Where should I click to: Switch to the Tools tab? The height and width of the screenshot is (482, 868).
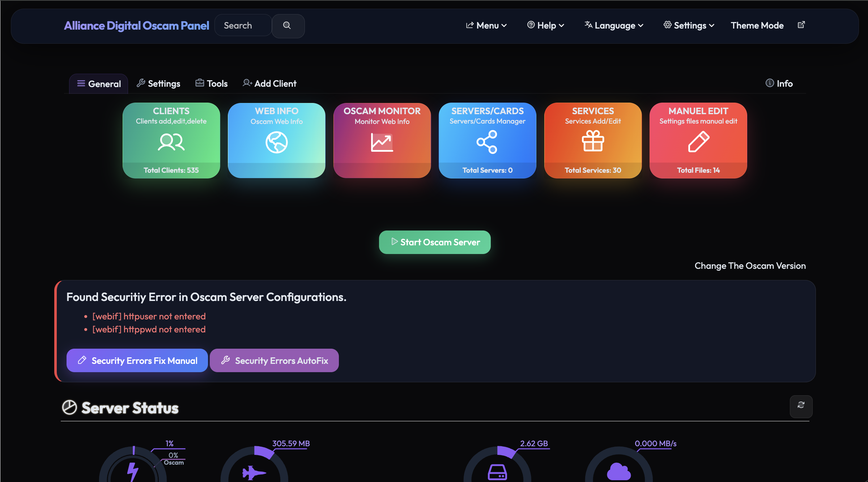(211, 83)
